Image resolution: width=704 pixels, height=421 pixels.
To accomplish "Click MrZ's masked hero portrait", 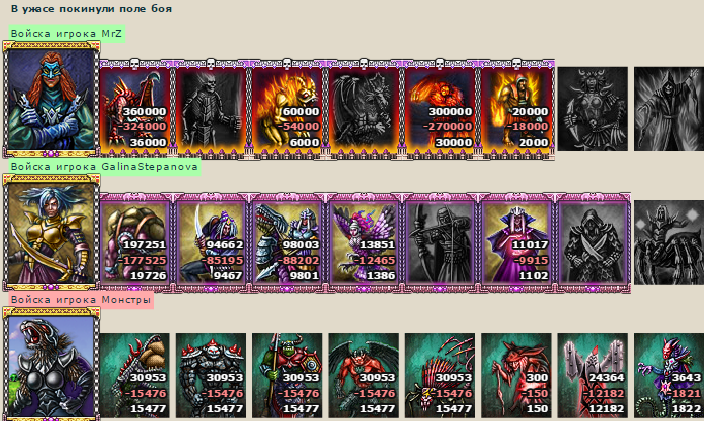I will (51, 99).
